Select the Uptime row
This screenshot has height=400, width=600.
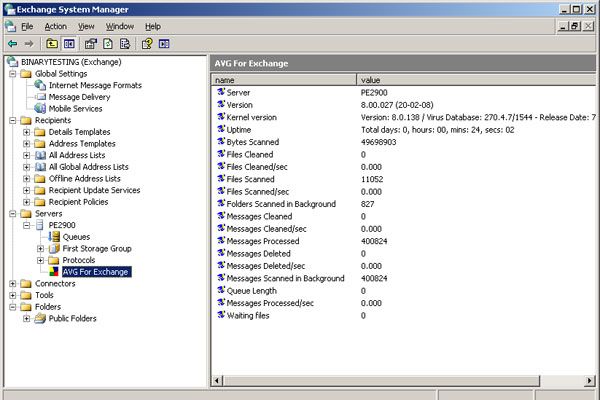click(403, 130)
